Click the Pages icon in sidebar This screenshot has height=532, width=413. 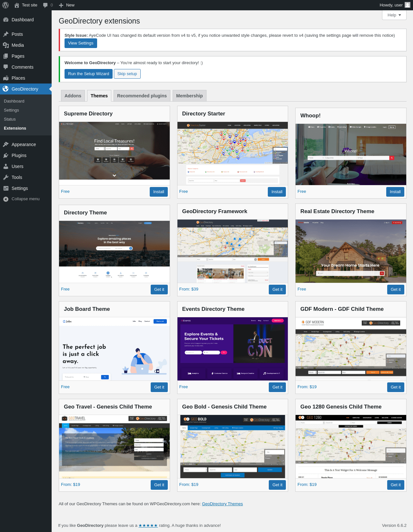point(6,56)
